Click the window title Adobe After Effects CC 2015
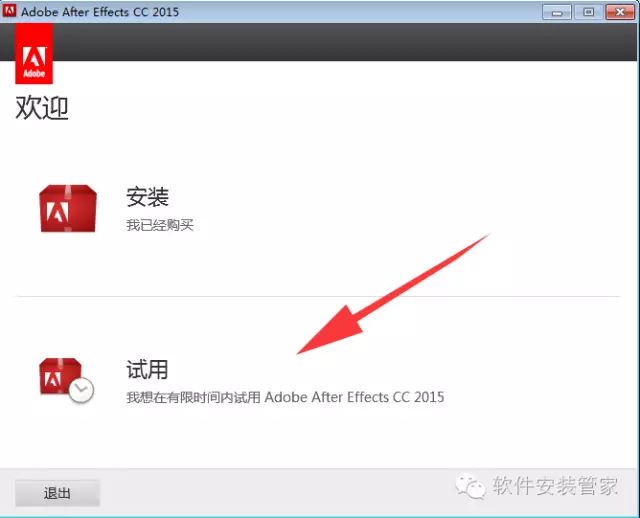Screen dimensions: 640x518 coord(100,11)
